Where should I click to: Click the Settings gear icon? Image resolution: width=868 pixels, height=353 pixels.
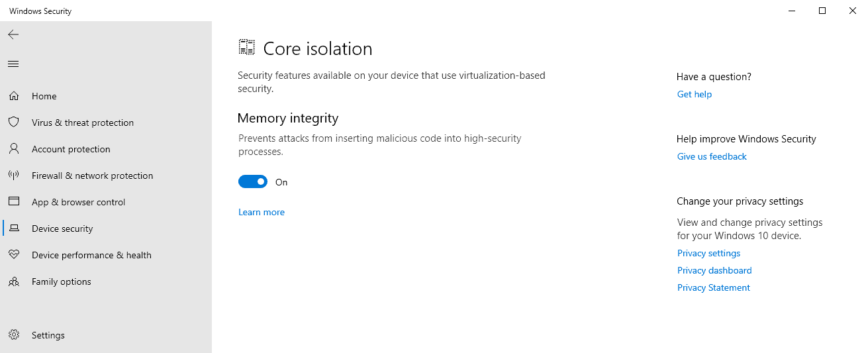13,335
